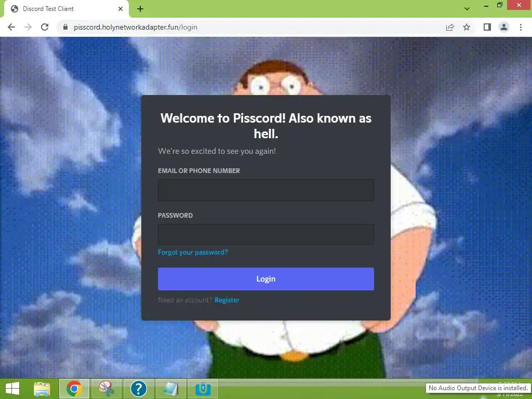532x399 pixels.
Task: Open a new browser tab
Action: click(x=140, y=9)
